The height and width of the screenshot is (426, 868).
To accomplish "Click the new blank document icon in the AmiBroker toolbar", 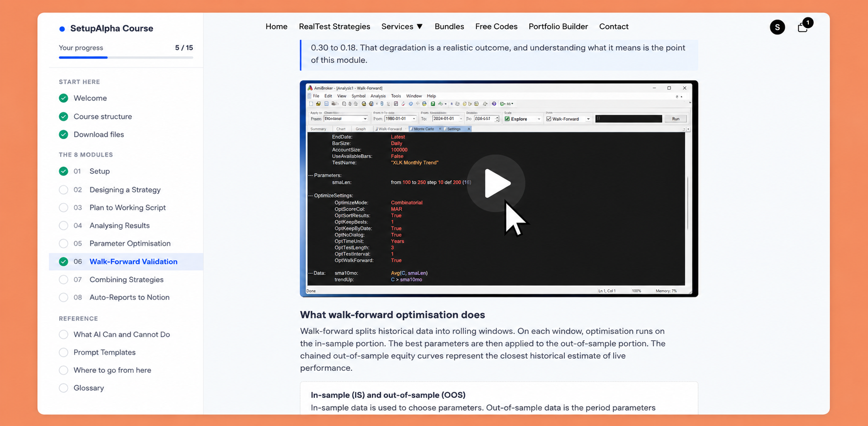I will 311,104.
